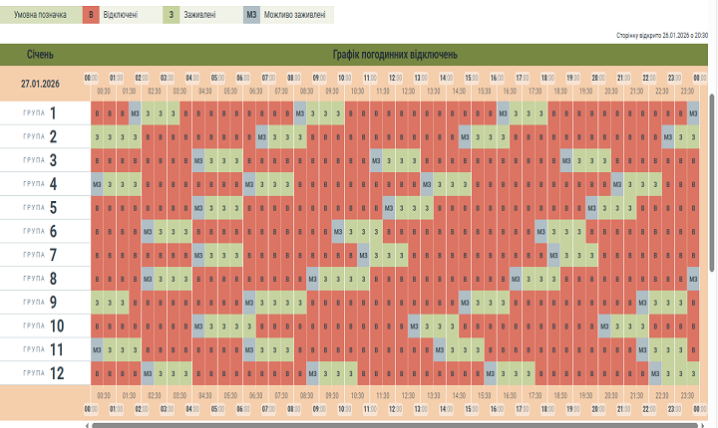Click the МЗ cell at 00:00 in Група 4
The height and width of the screenshot is (428, 718).
pyautogui.click(x=97, y=184)
